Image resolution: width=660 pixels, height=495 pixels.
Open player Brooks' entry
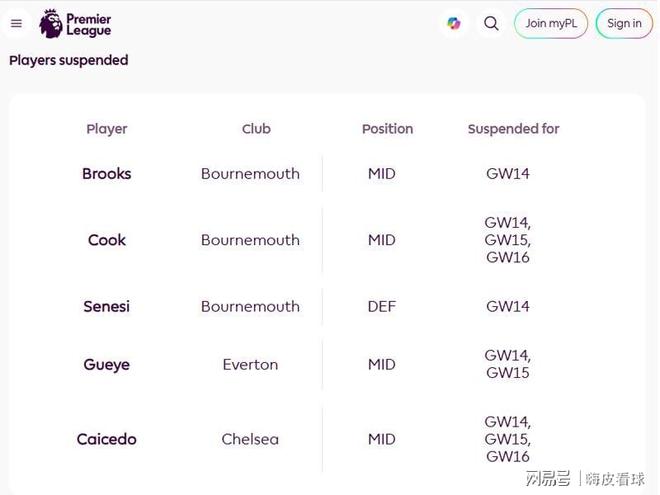click(x=107, y=174)
